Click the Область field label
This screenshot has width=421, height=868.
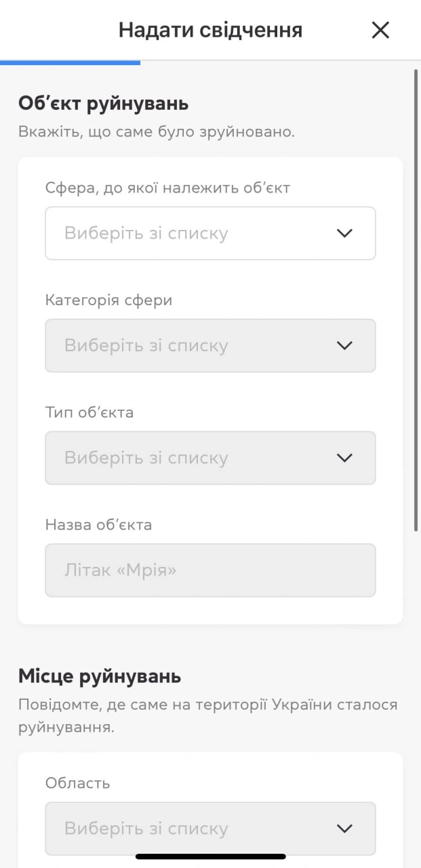coord(77,783)
